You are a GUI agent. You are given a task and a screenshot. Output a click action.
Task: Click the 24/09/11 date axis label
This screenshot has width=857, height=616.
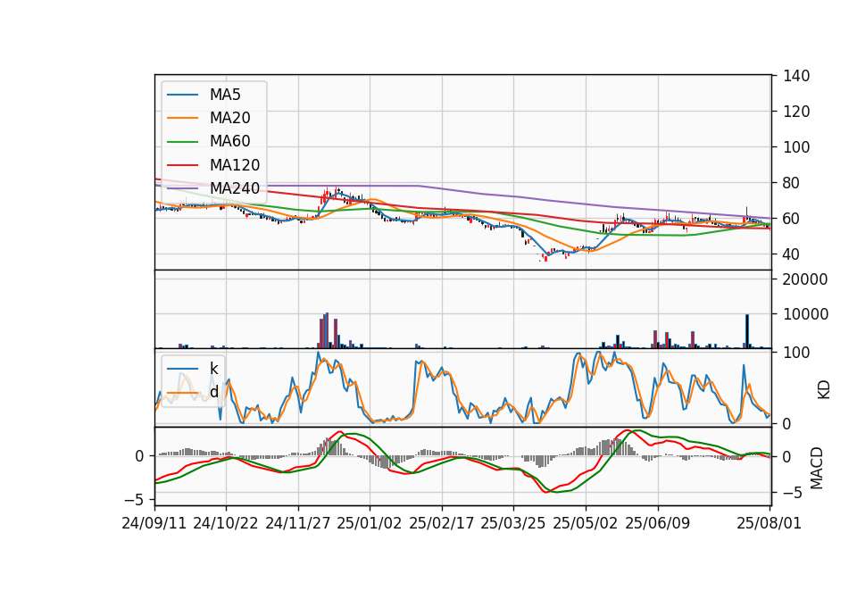[154, 523]
